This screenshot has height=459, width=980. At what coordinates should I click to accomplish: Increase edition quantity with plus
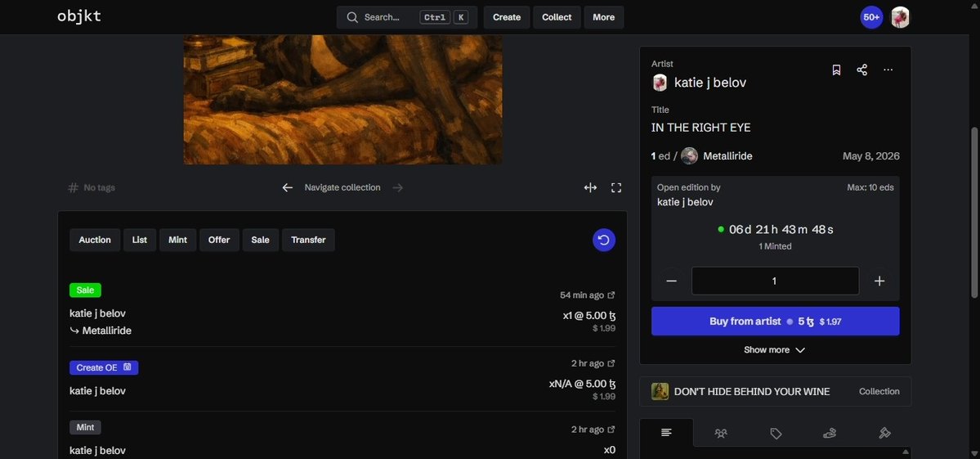pos(879,281)
